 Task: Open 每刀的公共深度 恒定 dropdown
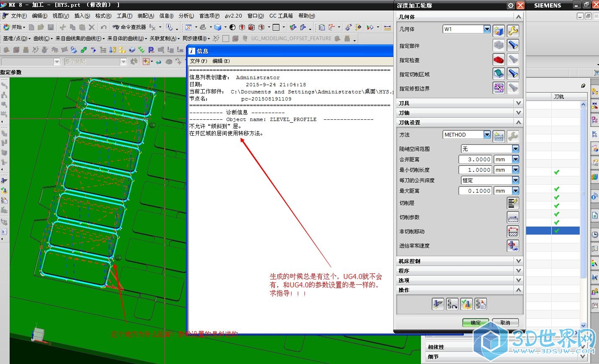pos(516,180)
